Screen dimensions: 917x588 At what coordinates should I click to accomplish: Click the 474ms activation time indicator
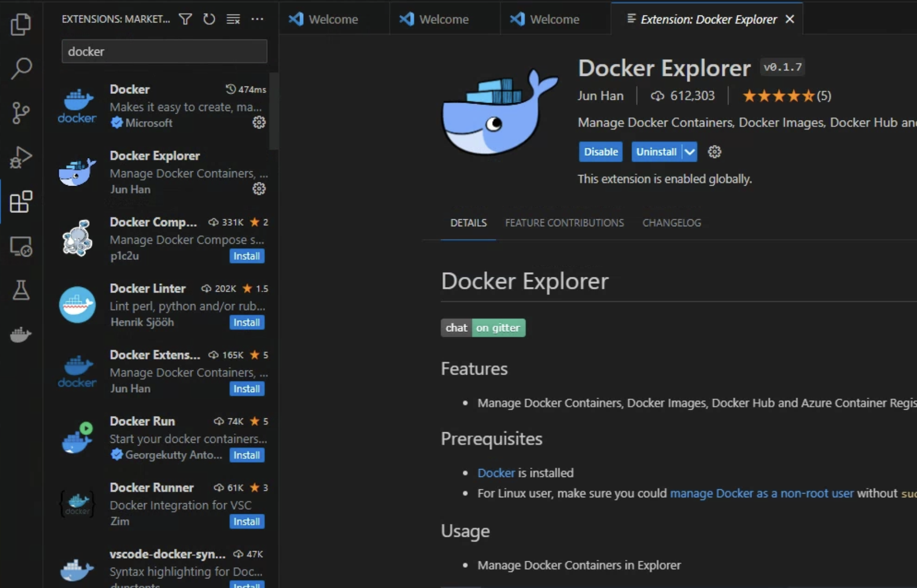(246, 89)
